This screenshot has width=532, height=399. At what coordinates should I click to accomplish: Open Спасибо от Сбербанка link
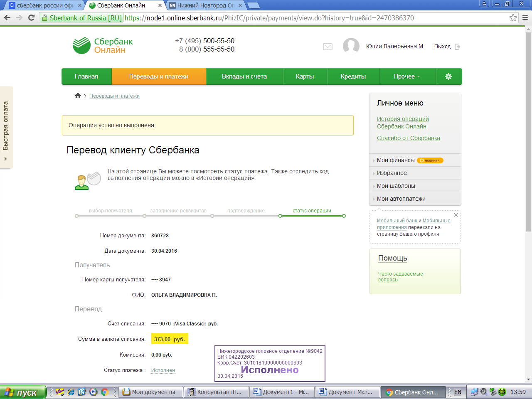pyautogui.click(x=409, y=138)
